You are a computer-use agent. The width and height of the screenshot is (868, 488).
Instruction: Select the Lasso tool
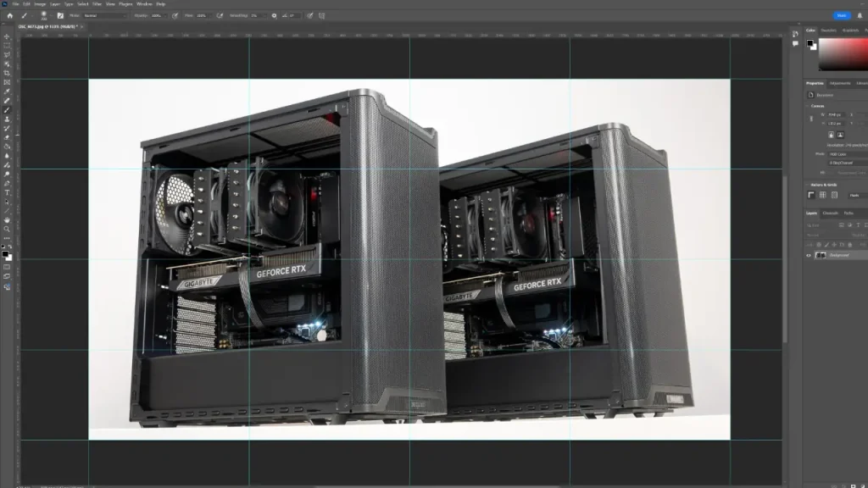coord(7,55)
